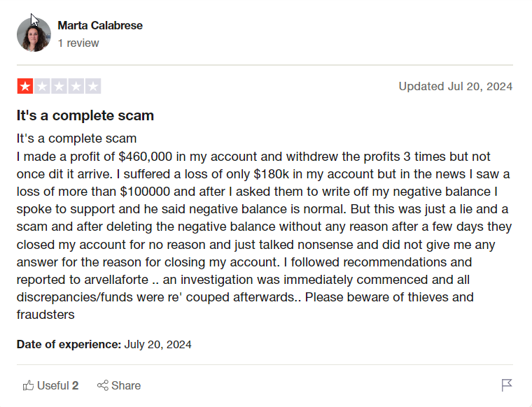Click the '1 review' count text
532x407 pixels.
(78, 43)
